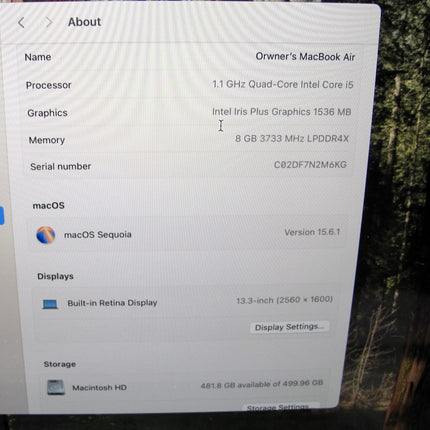Click the 8 GB 3733 MHz LPDDR4X value
The image size is (430, 430).
(x=292, y=139)
